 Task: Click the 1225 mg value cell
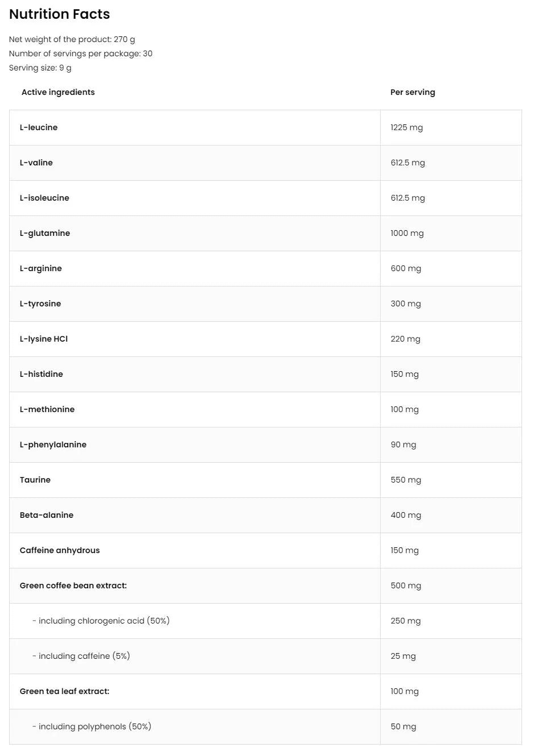407,127
